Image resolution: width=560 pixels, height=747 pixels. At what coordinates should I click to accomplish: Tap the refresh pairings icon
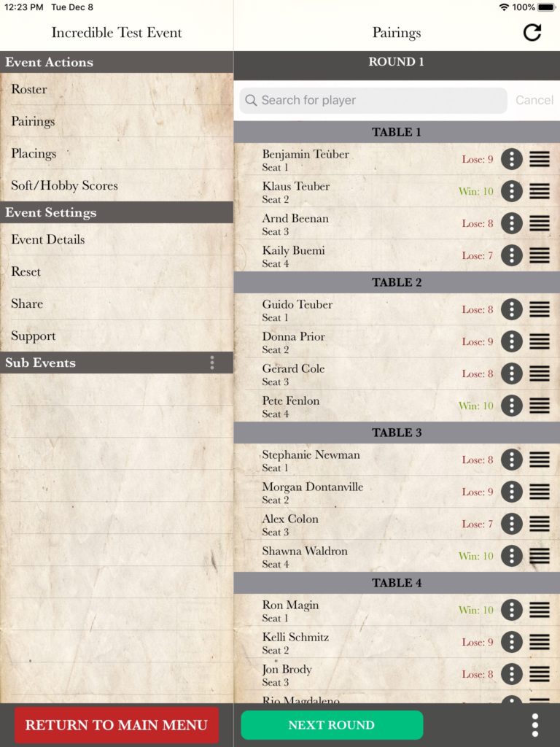pyautogui.click(x=532, y=32)
